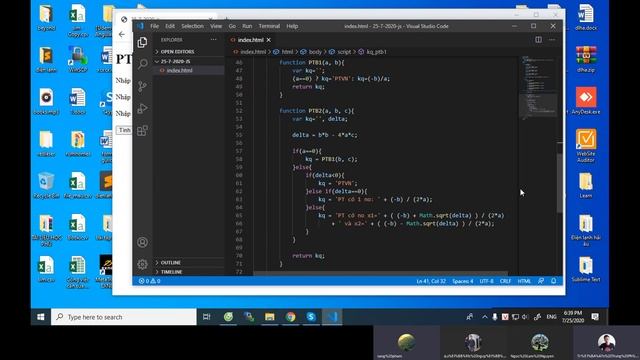Open notifications bell in status bar
Screen dimensions: 640x360
[x=554, y=281]
